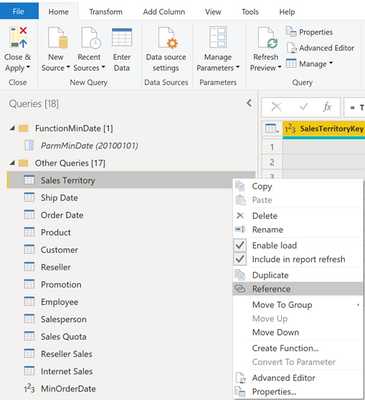Click the Delete X icon in context menu
This screenshot has width=365, height=400.
click(240, 216)
